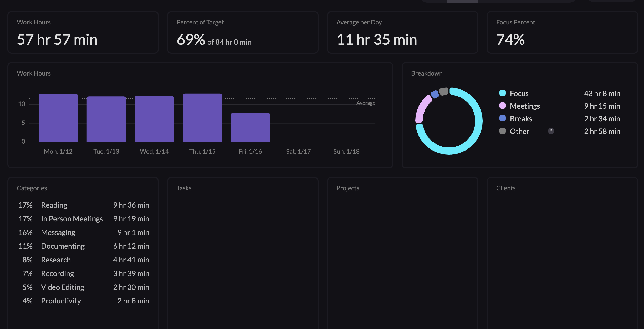Image resolution: width=644 pixels, height=329 pixels.
Task: Click the Percent of Target card
Action: click(x=243, y=32)
